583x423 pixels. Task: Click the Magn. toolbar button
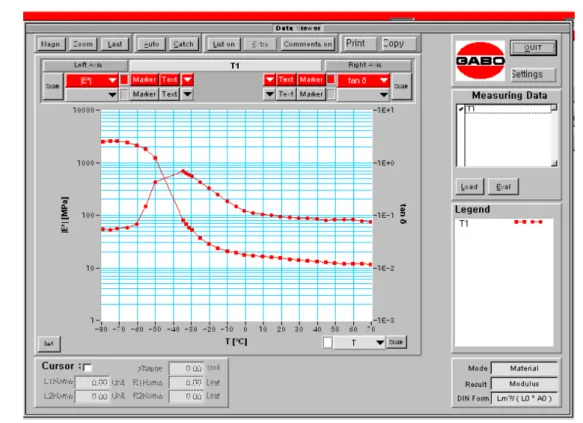(x=51, y=44)
